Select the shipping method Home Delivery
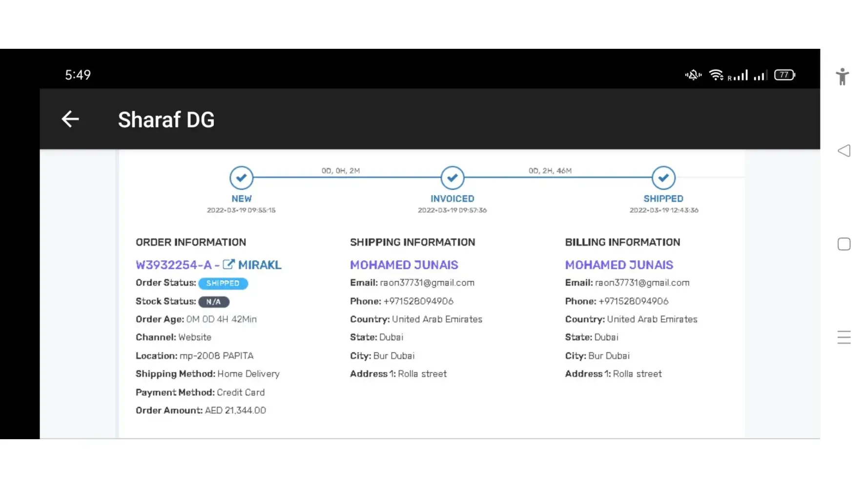The image size is (868, 488). tap(248, 374)
